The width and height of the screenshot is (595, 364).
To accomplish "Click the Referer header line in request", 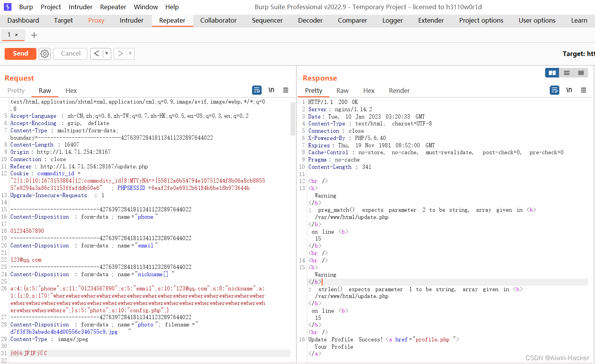I will pos(79,167).
